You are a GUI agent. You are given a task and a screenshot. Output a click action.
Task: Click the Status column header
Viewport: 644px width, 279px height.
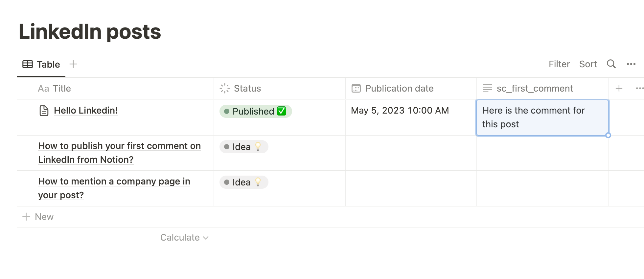(247, 89)
